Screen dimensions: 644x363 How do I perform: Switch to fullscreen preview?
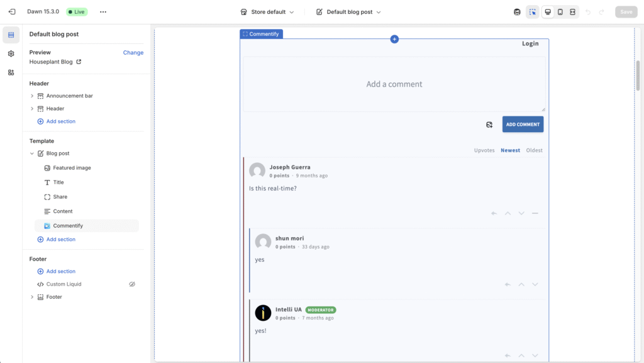(x=572, y=12)
